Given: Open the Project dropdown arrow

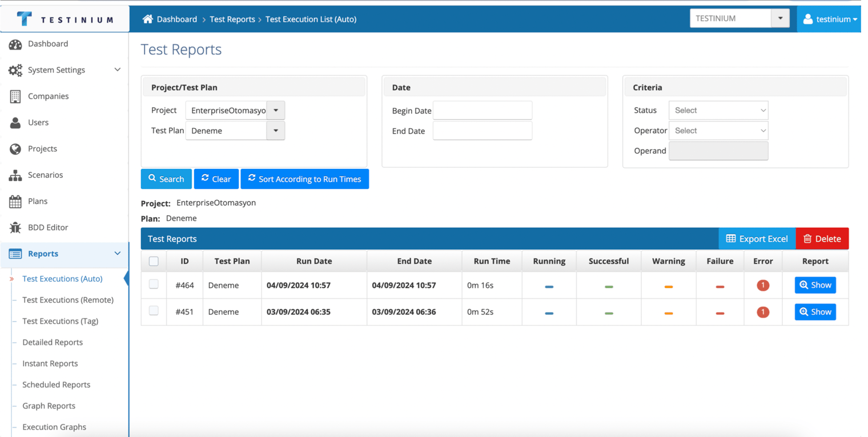Looking at the screenshot, I should pos(276,111).
